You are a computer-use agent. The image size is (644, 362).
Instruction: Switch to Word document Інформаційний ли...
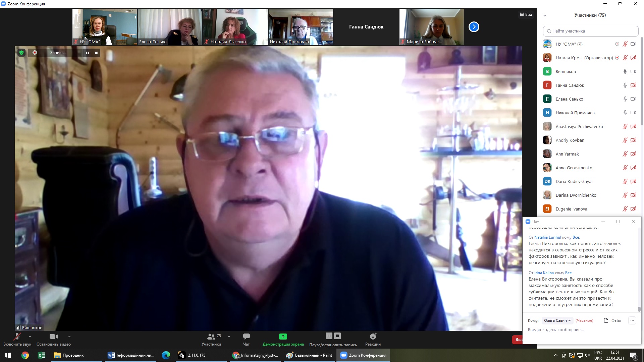[x=131, y=355]
